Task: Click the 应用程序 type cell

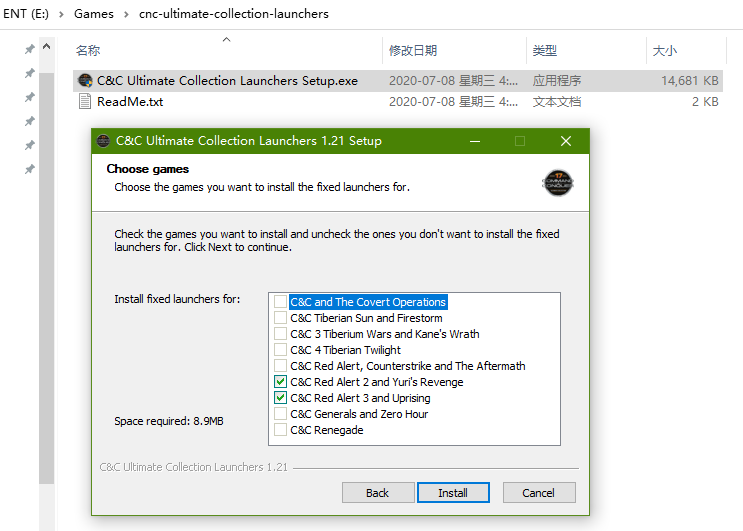Action: point(556,81)
